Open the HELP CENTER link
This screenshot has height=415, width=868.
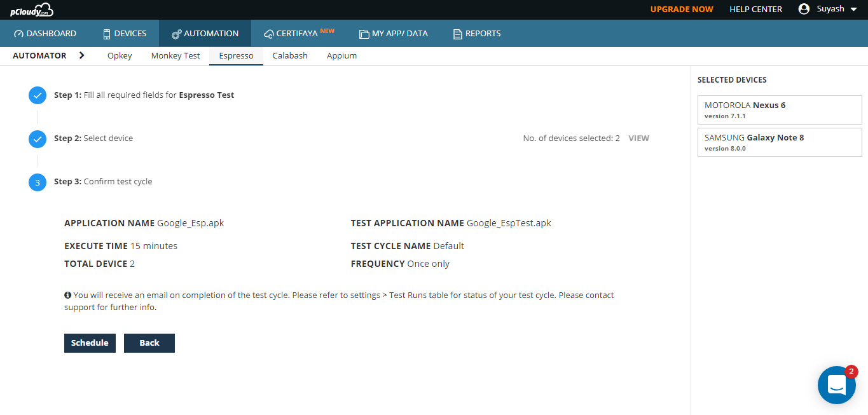(755, 9)
